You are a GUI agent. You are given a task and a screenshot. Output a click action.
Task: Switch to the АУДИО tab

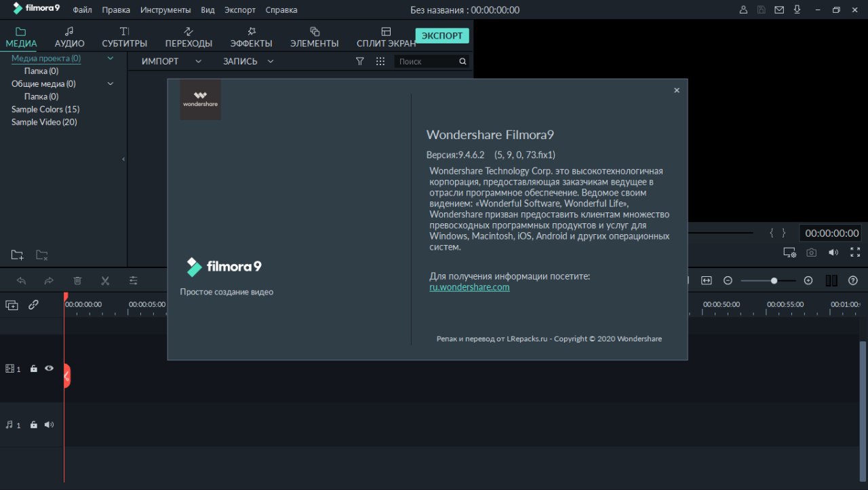(69, 37)
